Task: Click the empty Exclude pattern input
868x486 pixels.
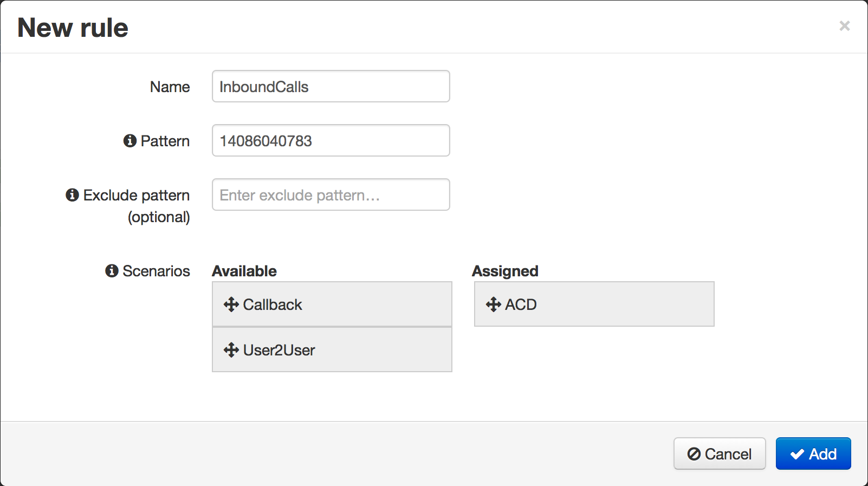Action: (x=331, y=195)
